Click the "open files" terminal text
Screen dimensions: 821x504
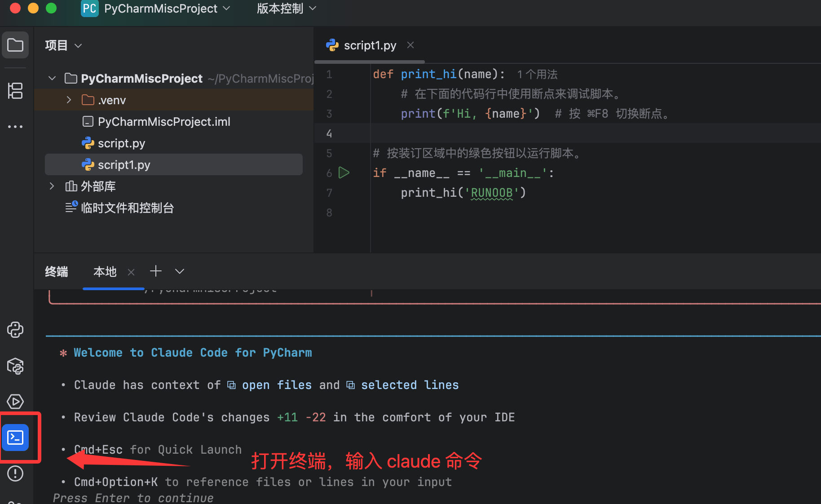[277, 385]
